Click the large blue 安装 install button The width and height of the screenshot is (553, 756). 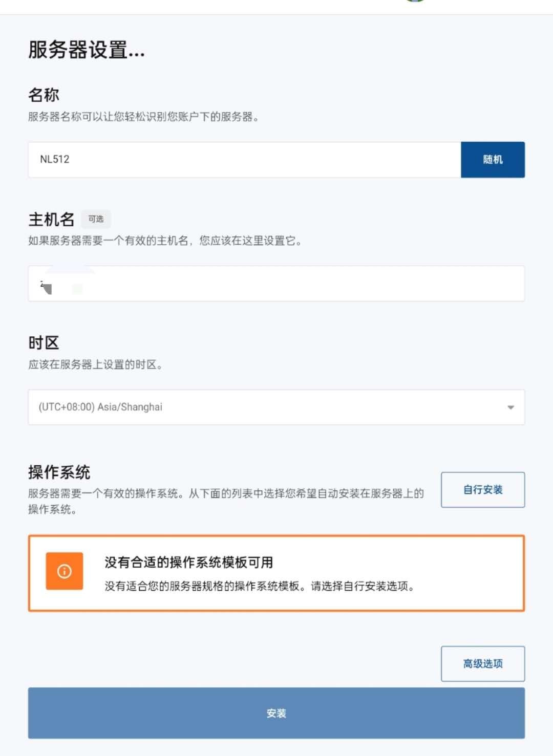click(x=276, y=713)
